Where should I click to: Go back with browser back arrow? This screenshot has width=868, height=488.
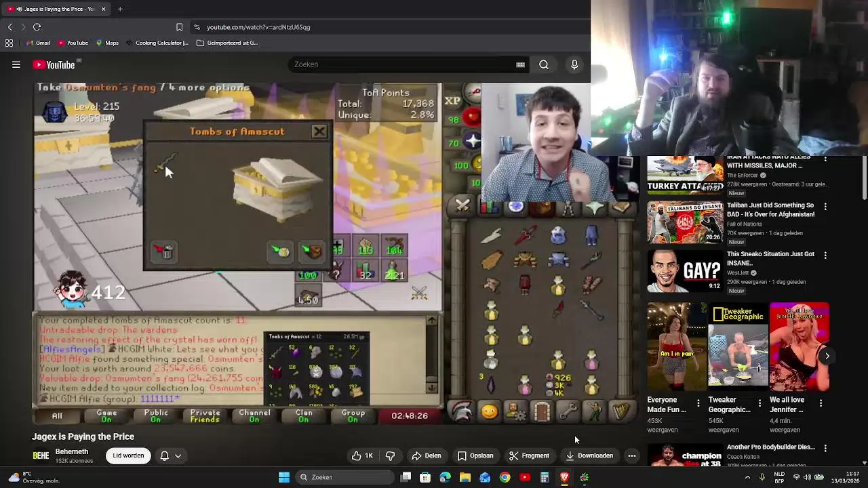(x=9, y=27)
